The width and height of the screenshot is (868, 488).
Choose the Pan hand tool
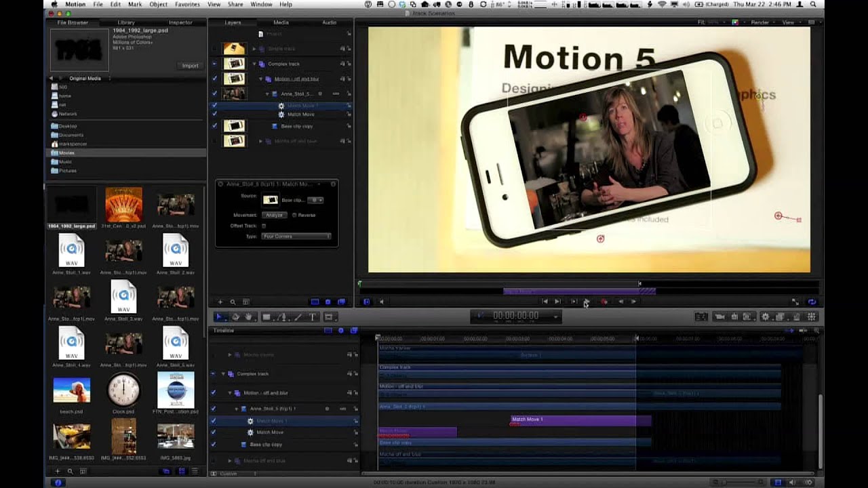249,317
